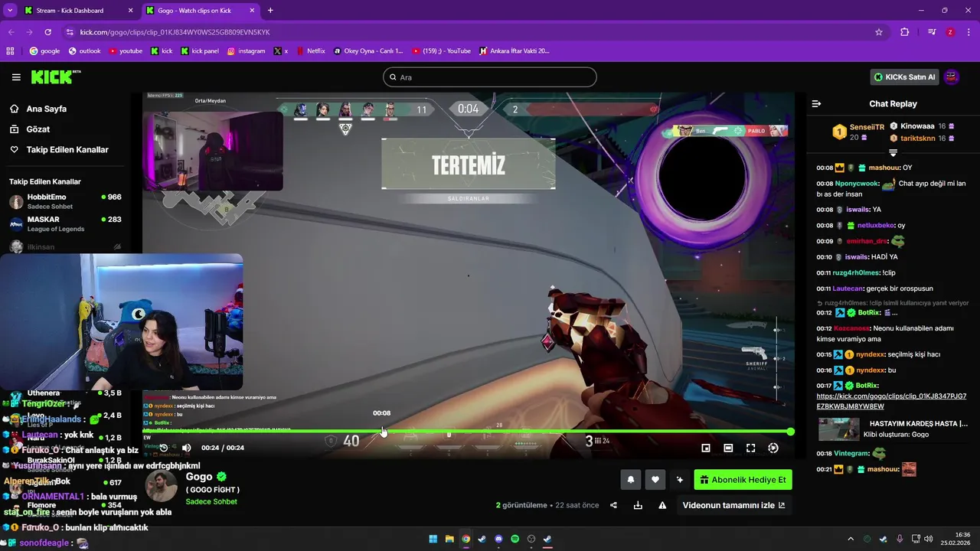Focus the Ara search field
The image size is (980, 551).
point(490,77)
